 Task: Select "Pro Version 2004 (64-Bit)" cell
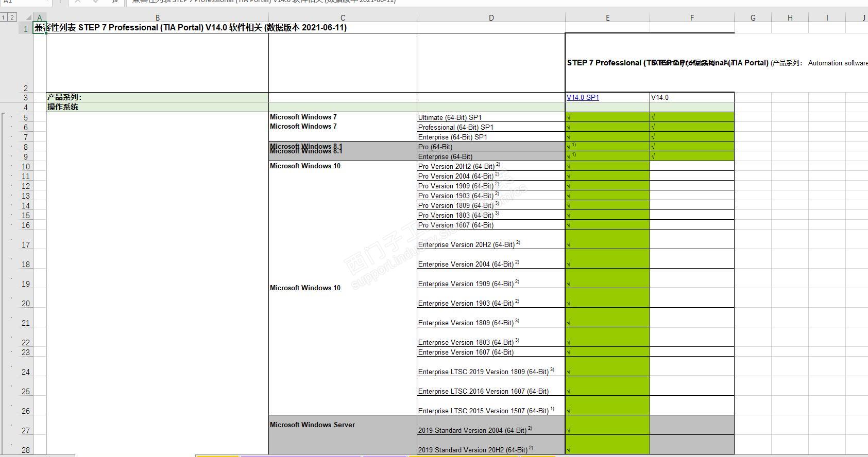(491, 176)
